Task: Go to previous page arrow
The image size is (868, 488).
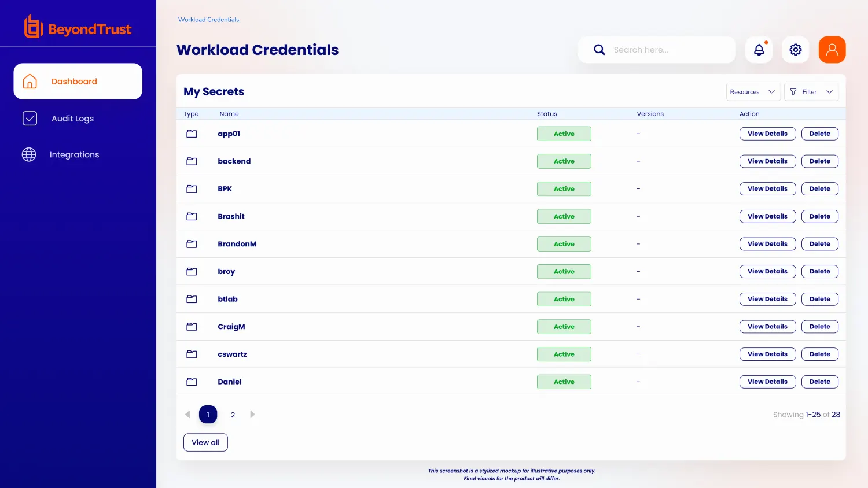Action: tap(187, 415)
